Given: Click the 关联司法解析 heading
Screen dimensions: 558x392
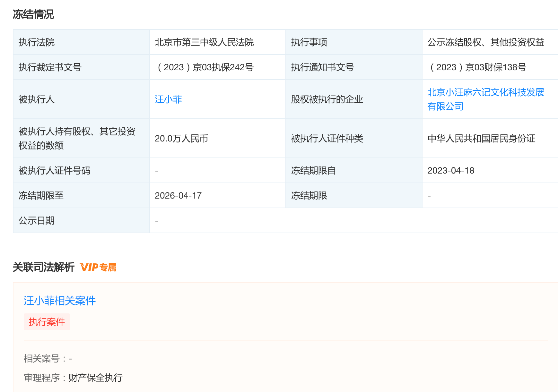Looking at the screenshot, I should click(x=43, y=267).
